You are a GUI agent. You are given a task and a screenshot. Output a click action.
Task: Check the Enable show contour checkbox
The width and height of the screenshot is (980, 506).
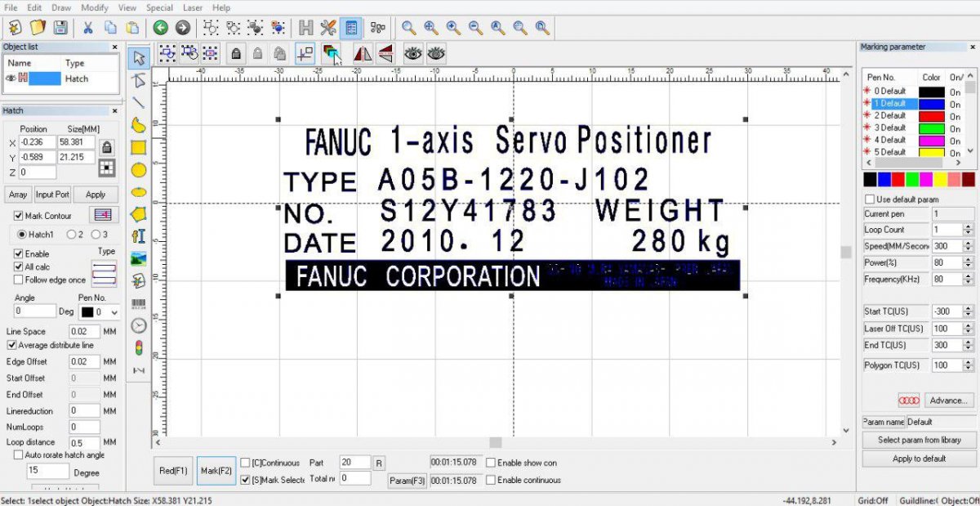tap(490, 463)
